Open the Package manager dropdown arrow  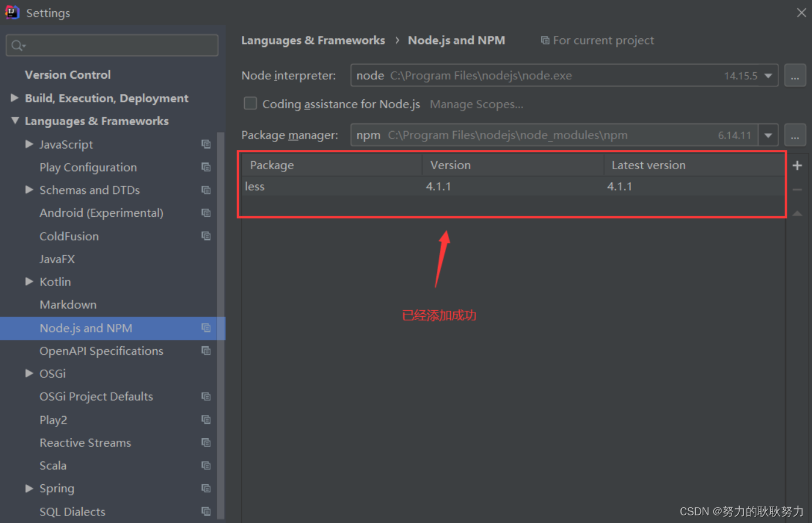768,135
